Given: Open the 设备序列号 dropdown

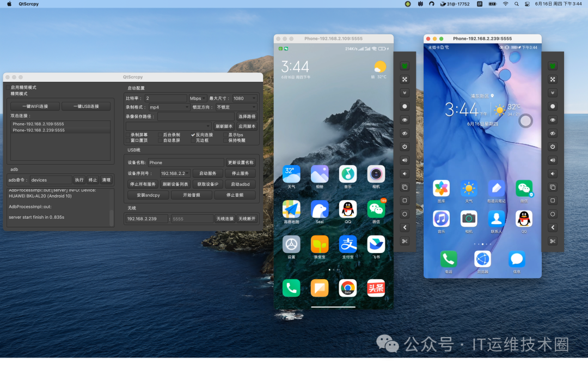Looking at the screenshot, I should click(x=175, y=173).
